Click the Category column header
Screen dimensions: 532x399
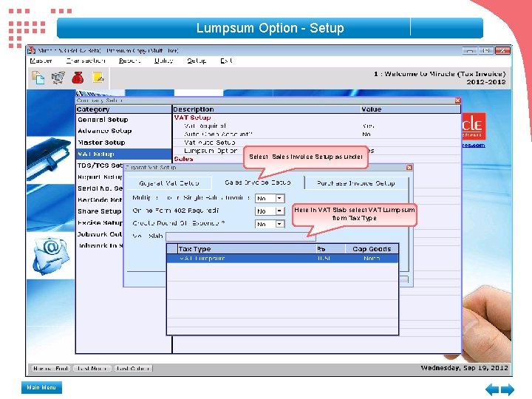[124, 109]
